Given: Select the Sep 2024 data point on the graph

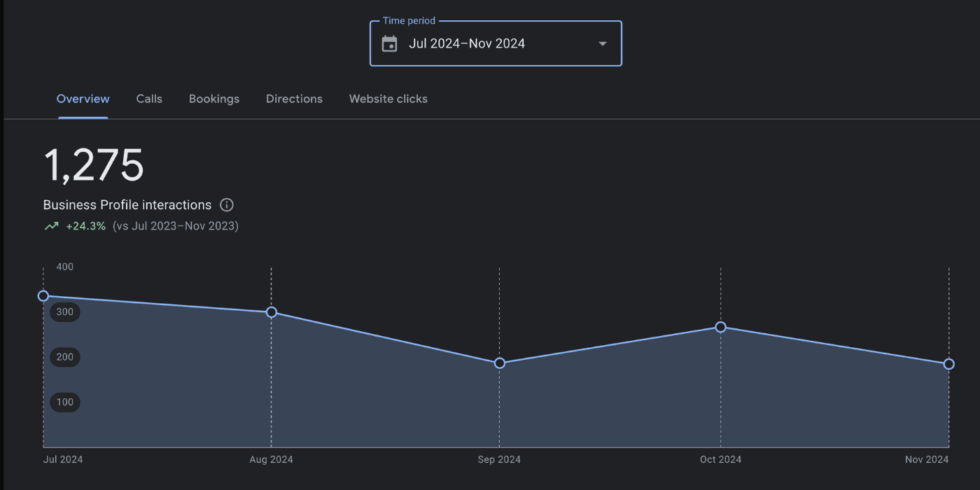Looking at the screenshot, I should [499, 363].
